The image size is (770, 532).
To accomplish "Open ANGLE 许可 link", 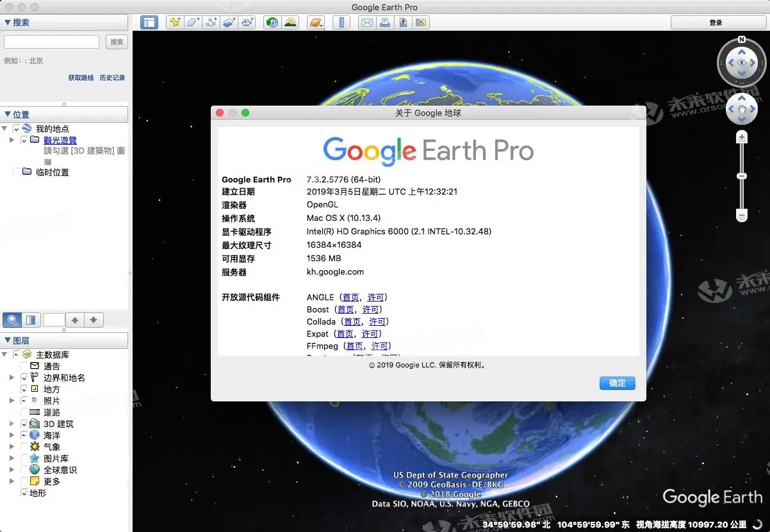I will click(x=376, y=297).
